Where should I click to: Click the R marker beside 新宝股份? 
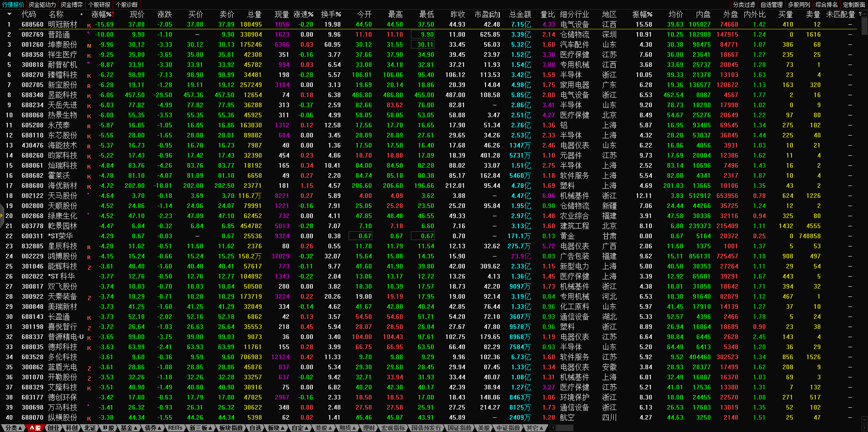click(89, 86)
